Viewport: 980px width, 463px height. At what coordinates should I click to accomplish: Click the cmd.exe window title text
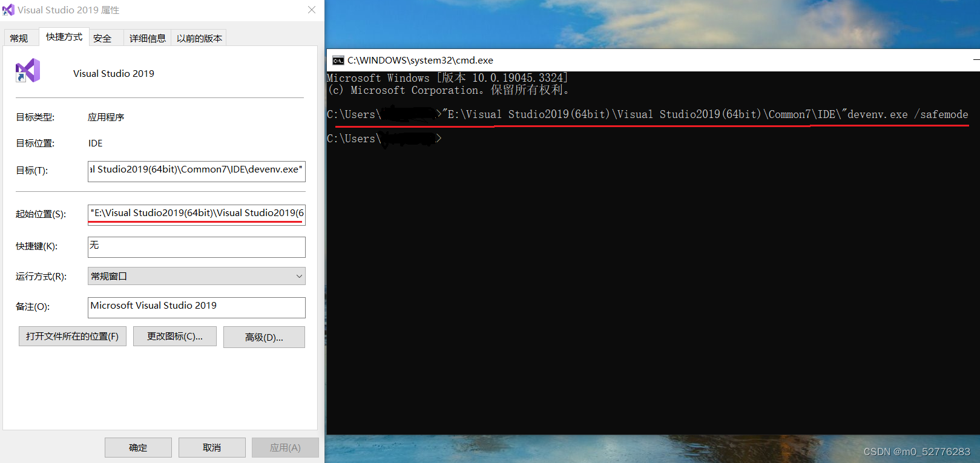(420, 60)
